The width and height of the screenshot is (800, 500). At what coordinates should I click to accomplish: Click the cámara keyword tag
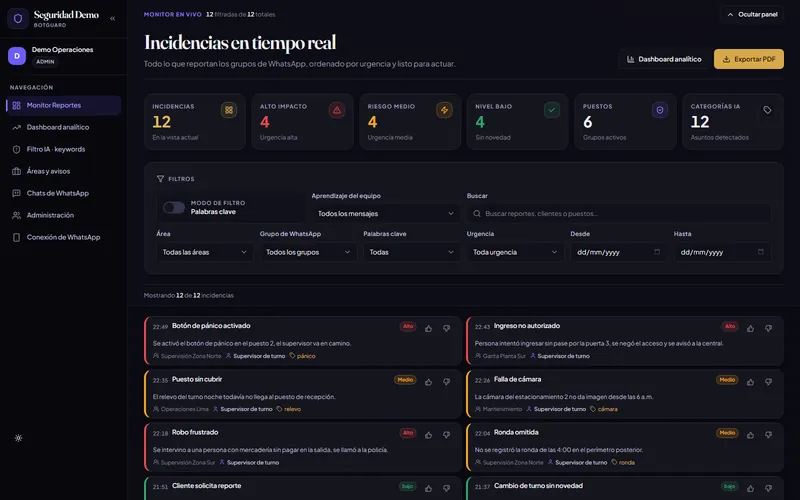(604, 409)
